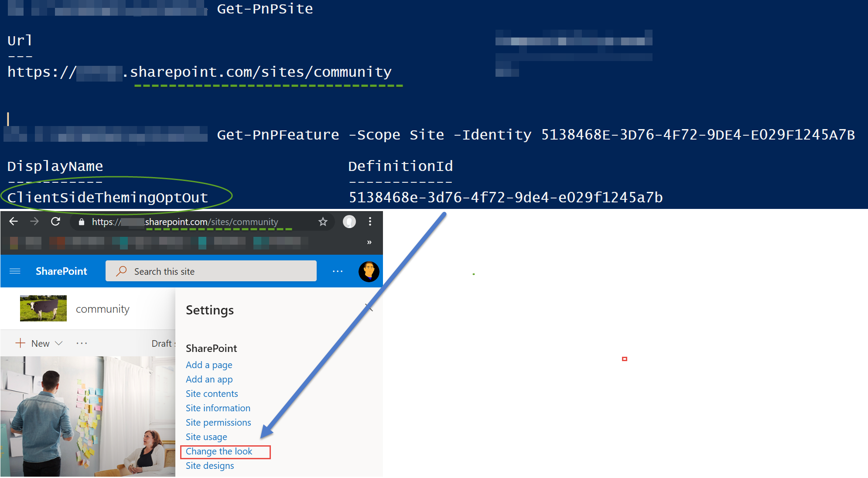Open the Chrome profile avatar
The image size is (868, 478).
349,222
